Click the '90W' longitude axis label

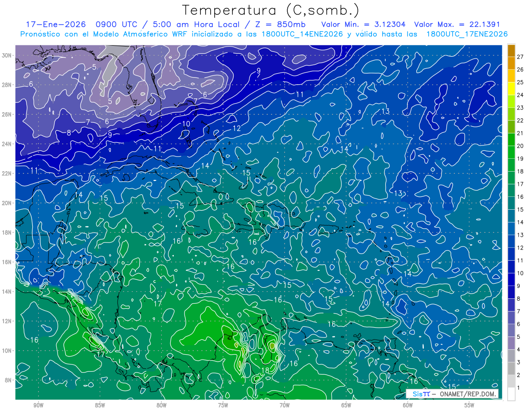pos(38,405)
